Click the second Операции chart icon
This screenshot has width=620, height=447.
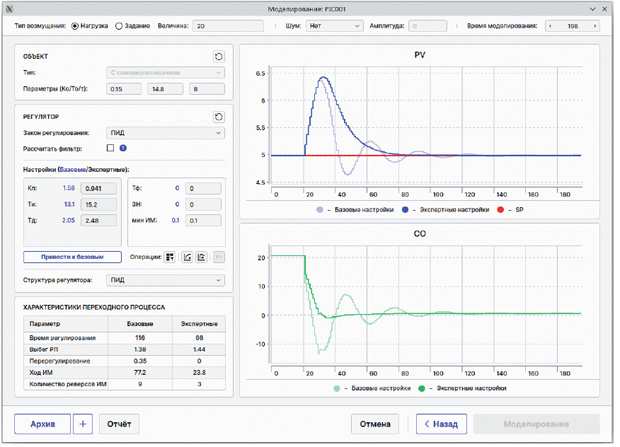tap(188, 258)
